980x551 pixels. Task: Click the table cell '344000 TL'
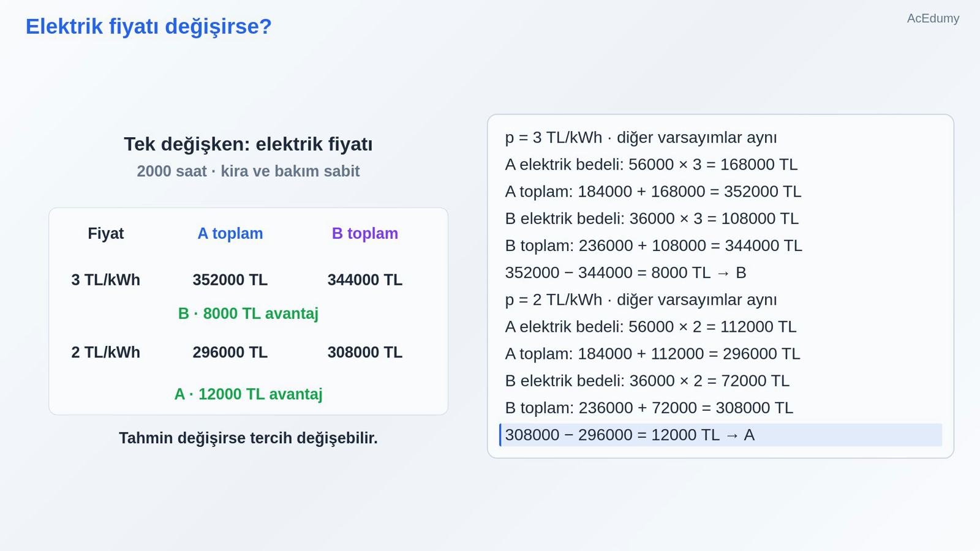click(x=365, y=280)
